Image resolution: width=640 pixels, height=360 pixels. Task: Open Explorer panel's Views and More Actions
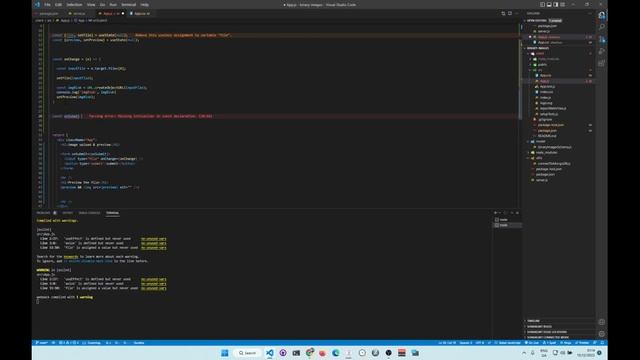pyautogui.click(x=589, y=13)
